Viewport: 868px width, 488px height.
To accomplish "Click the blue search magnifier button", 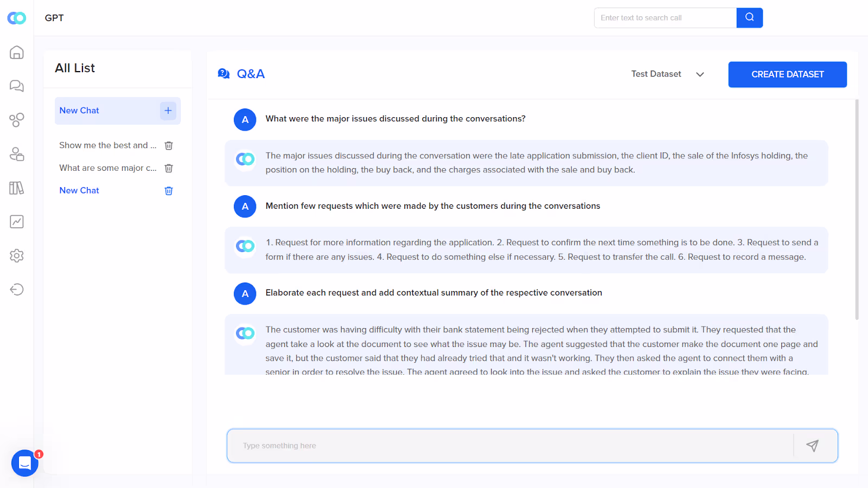I will click(750, 18).
